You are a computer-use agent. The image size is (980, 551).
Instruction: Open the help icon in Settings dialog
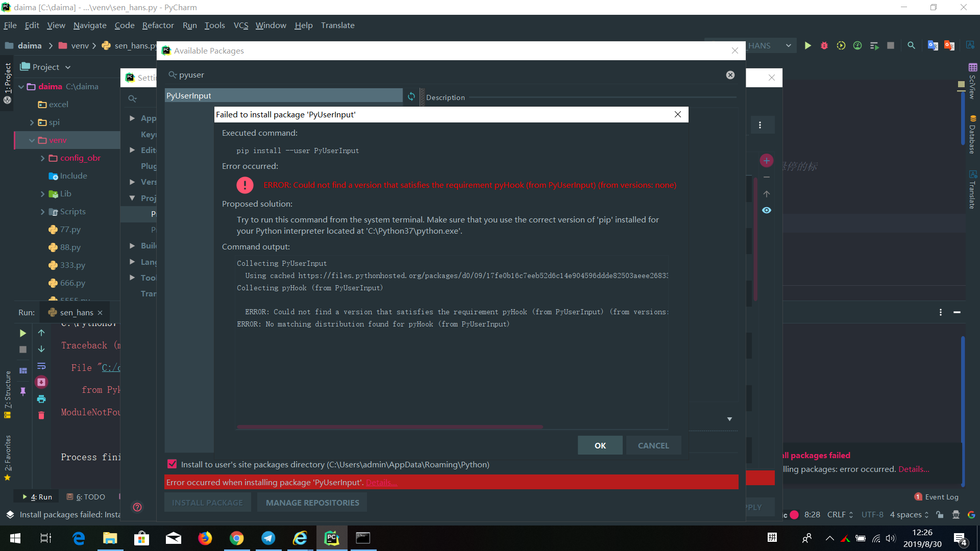tap(137, 507)
